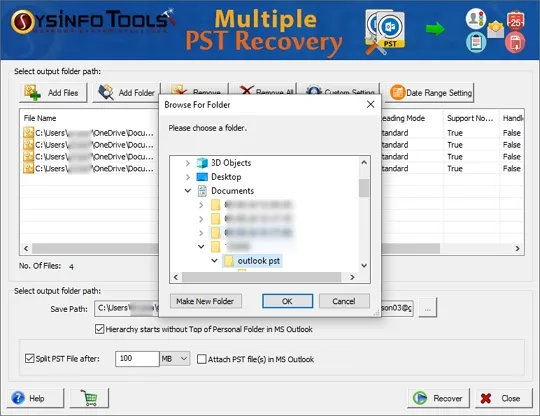Viewport: 540px width, 416px height.
Task: Click the Desktop folder icon
Action: click(202, 177)
